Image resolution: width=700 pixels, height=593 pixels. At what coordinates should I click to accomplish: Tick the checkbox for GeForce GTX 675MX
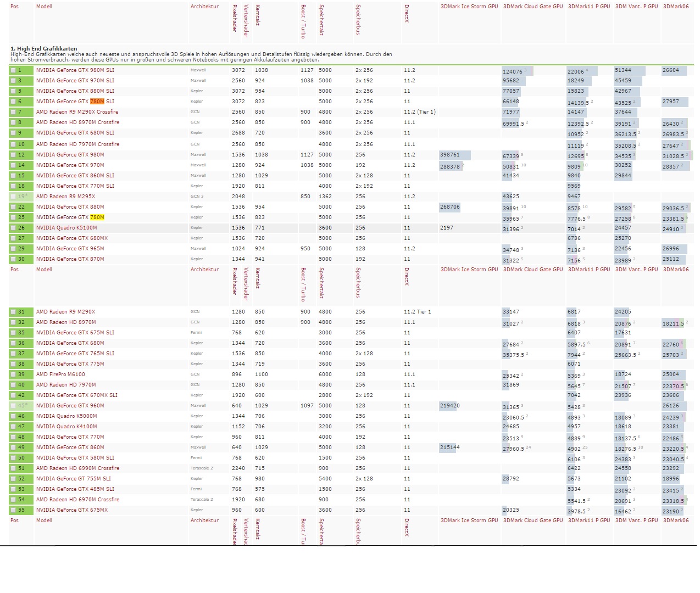13,510
